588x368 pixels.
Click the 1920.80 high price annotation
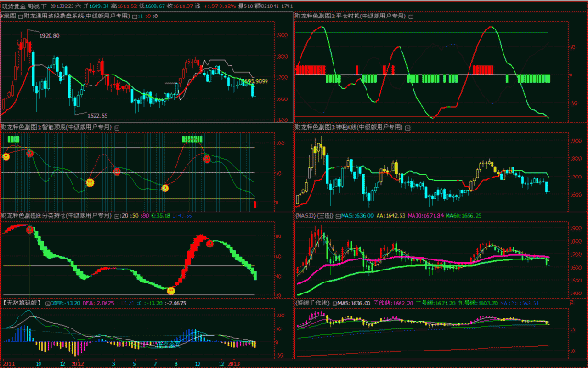50,35
